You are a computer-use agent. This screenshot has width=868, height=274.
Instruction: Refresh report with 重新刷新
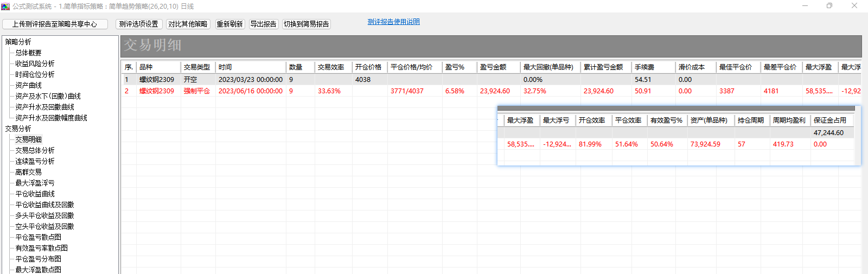pos(230,24)
